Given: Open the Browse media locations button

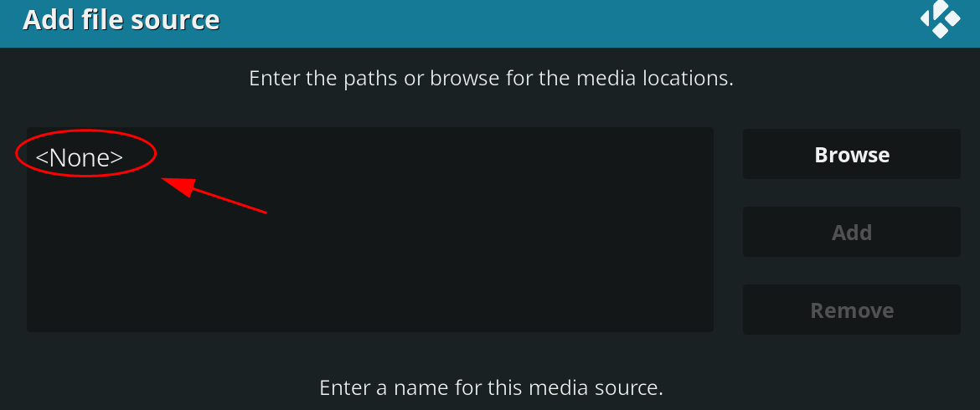Looking at the screenshot, I should click(851, 154).
